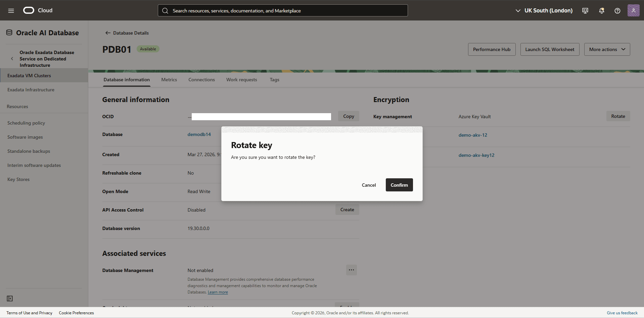This screenshot has width=644, height=318.
Task: Open Database Management ellipsis actions
Action: [351, 270]
